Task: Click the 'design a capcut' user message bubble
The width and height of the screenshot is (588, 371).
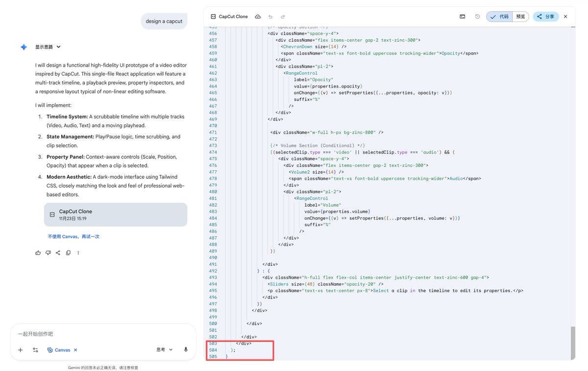Action: pyautogui.click(x=164, y=21)
